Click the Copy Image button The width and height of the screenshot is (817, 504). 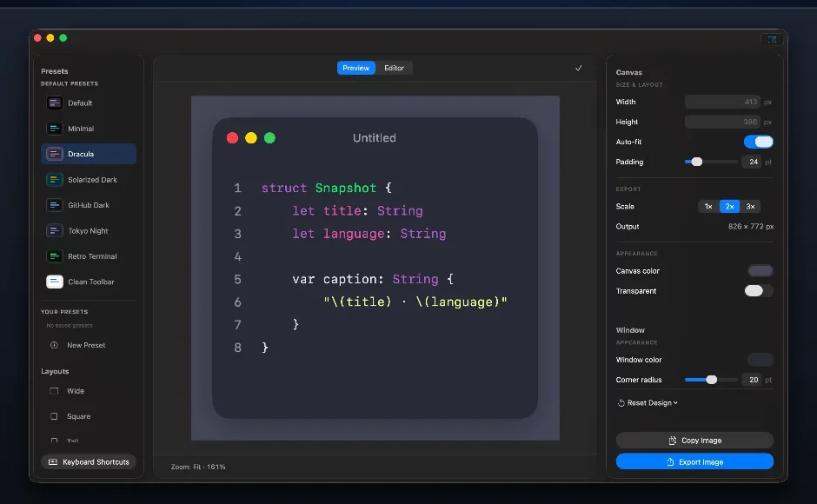(x=694, y=441)
